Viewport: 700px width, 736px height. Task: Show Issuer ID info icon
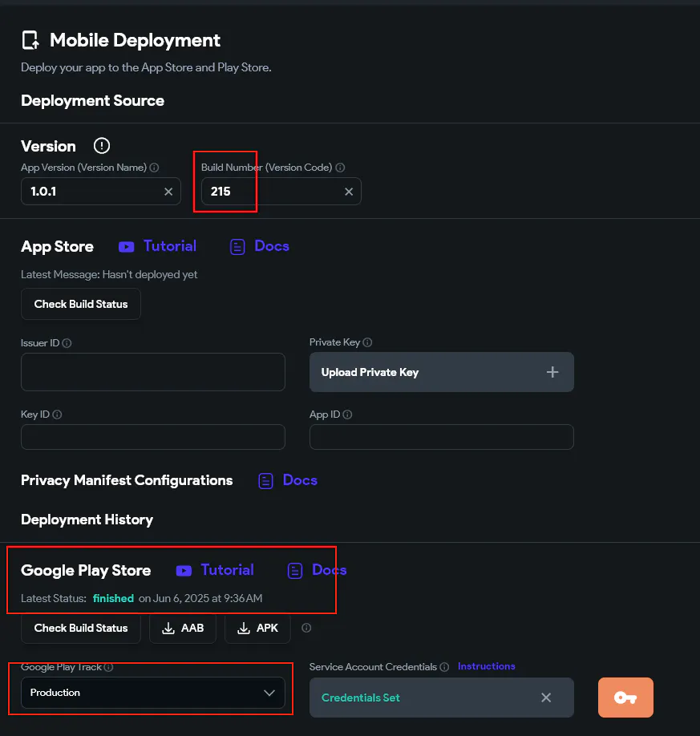pyautogui.click(x=67, y=343)
